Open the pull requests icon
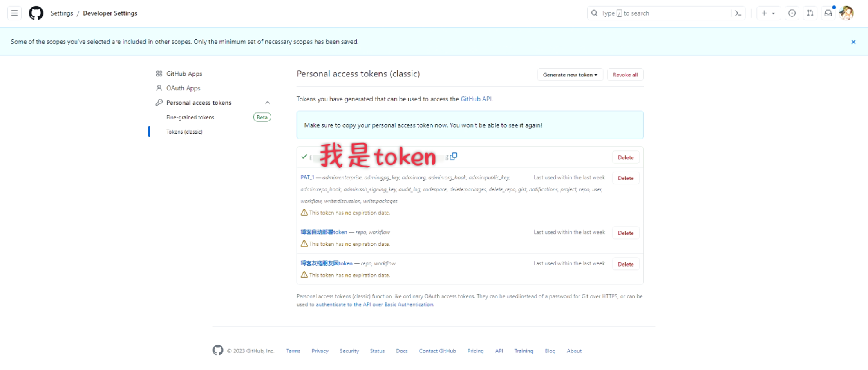 click(x=810, y=13)
